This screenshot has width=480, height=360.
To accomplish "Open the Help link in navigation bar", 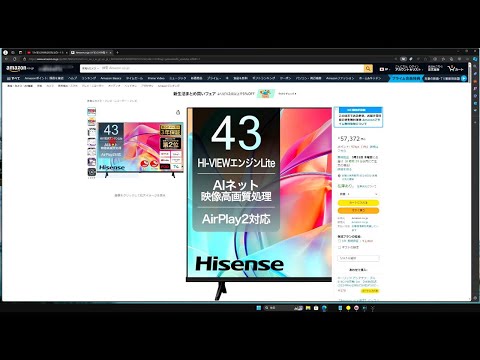I will point(72,78).
